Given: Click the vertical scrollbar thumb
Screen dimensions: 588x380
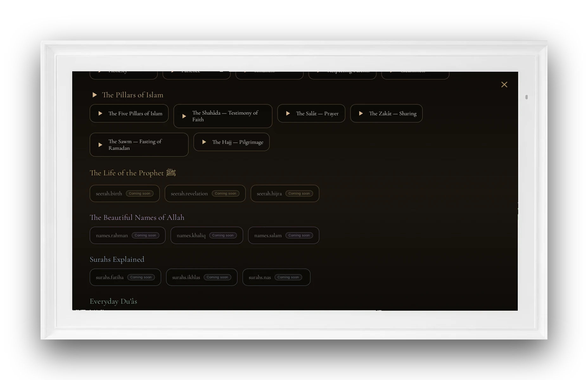Looking at the screenshot, I should click(527, 97).
